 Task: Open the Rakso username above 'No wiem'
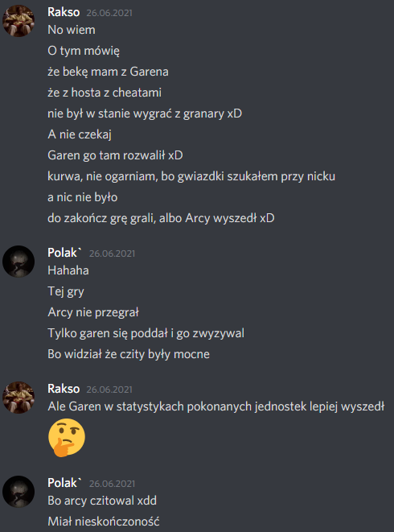pos(64,12)
